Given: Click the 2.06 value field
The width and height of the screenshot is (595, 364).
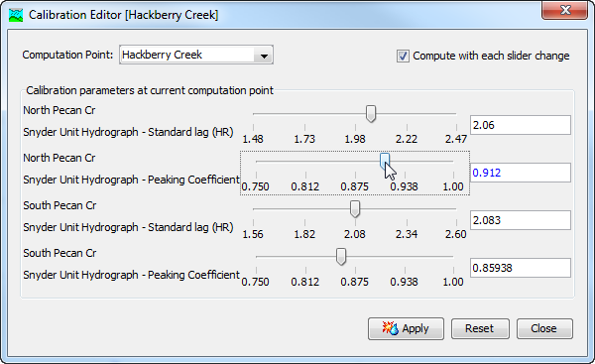Looking at the screenshot, I should tap(521, 125).
